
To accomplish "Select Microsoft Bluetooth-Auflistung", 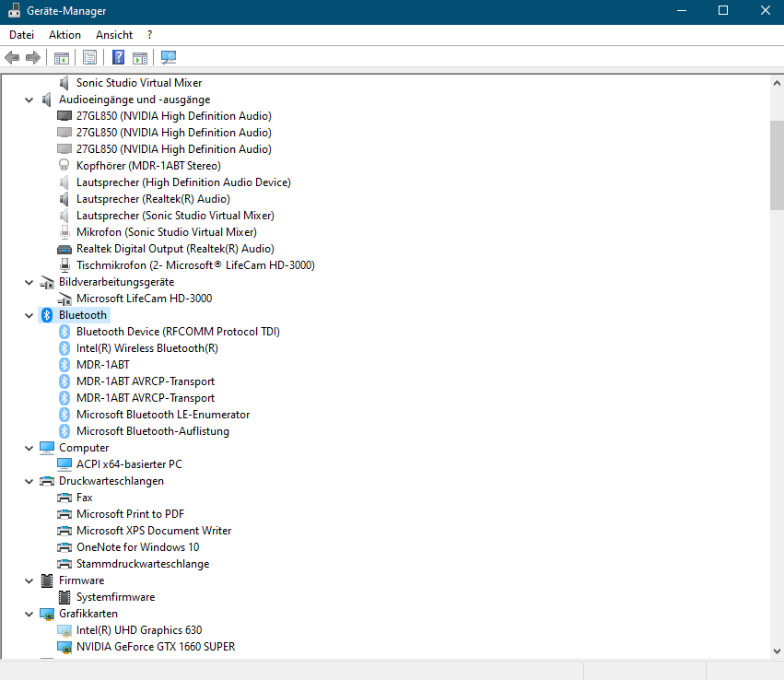I will pyautogui.click(x=153, y=431).
